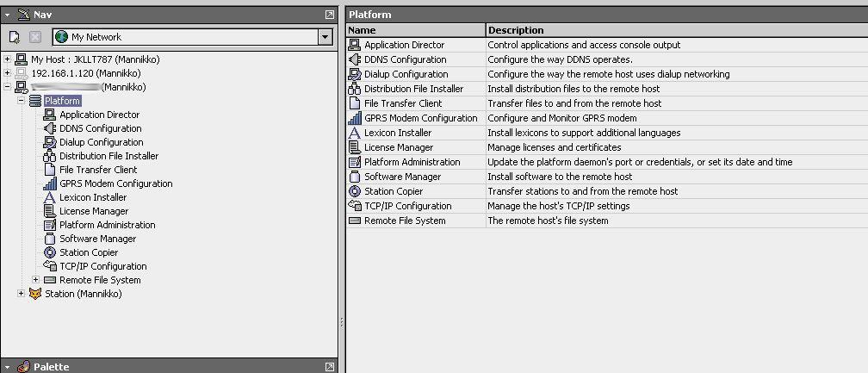Click DDNS Configuration icon in Platform table
This screenshot has height=373, width=868.
point(354,59)
